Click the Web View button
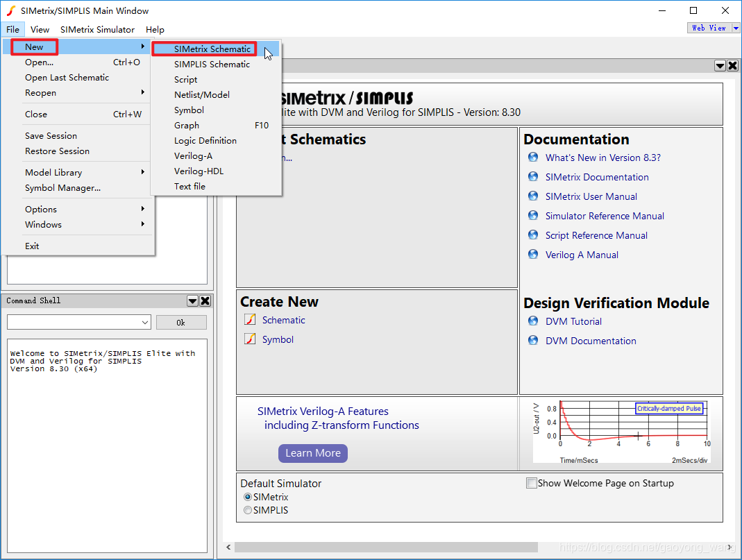The height and width of the screenshot is (560, 742). point(709,28)
